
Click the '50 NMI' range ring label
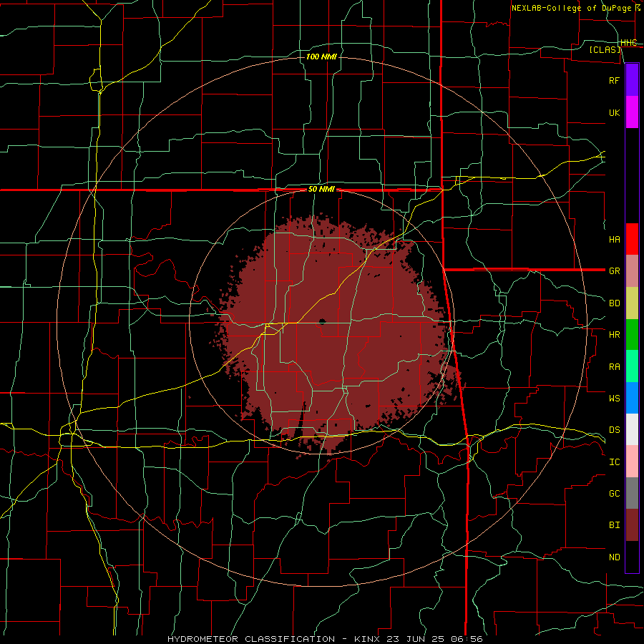pyautogui.click(x=321, y=190)
